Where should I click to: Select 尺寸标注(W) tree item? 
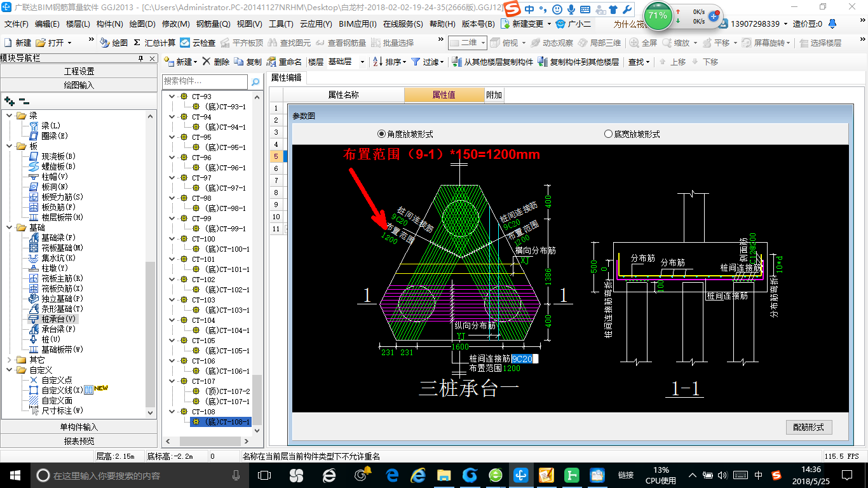pos(62,411)
